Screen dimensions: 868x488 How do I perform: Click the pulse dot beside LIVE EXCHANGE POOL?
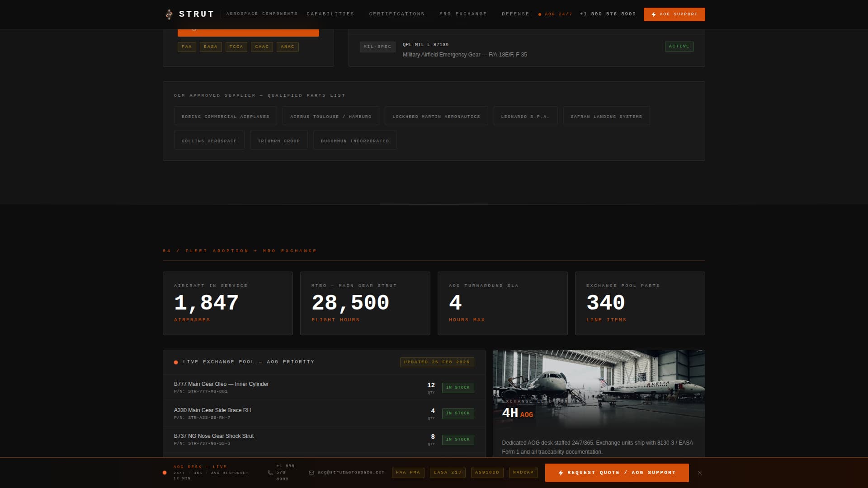(175, 362)
